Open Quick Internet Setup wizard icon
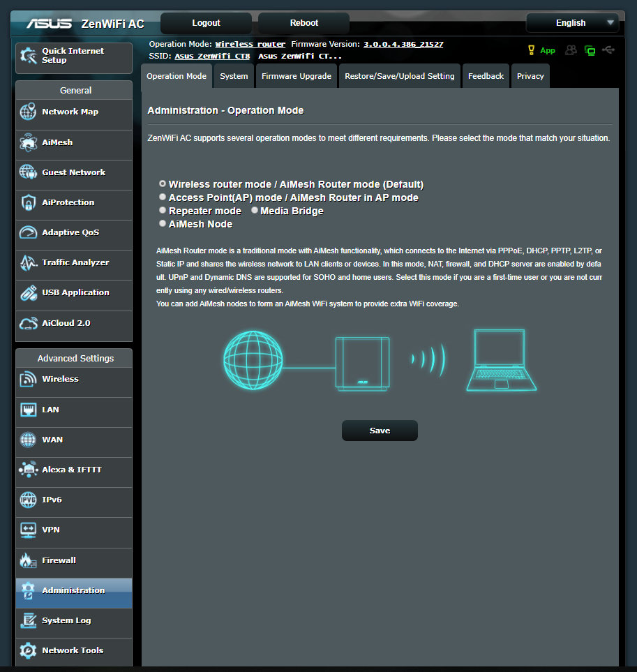637x672 pixels. (29, 56)
